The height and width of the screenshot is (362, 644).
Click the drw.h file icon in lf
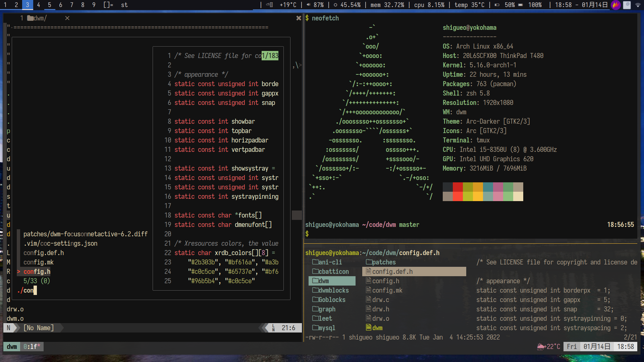[369, 309]
